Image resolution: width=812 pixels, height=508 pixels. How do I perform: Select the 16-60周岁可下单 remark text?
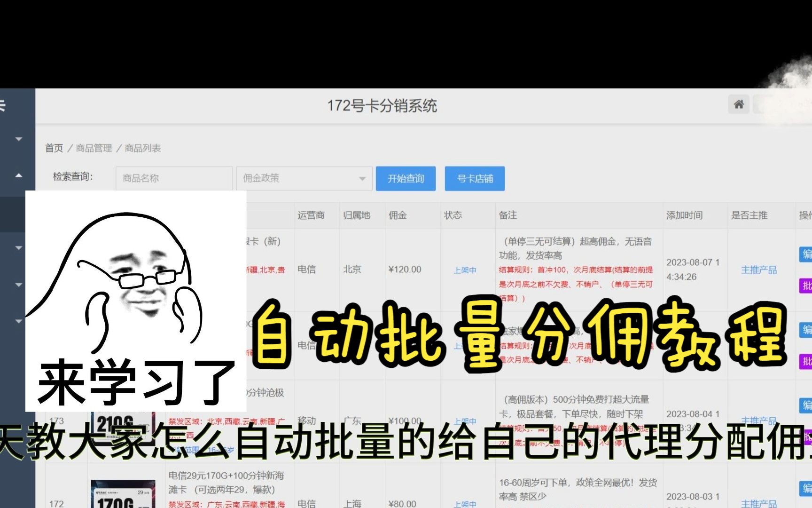pyautogui.click(x=578, y=489)
